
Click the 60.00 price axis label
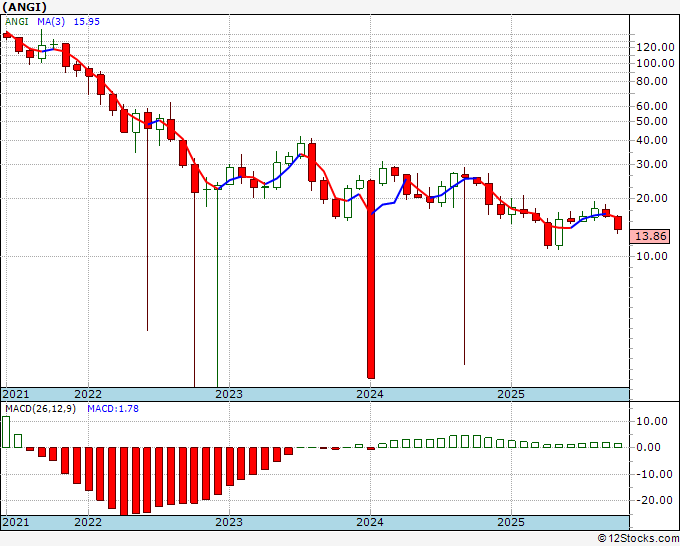(x=651, y=106)
